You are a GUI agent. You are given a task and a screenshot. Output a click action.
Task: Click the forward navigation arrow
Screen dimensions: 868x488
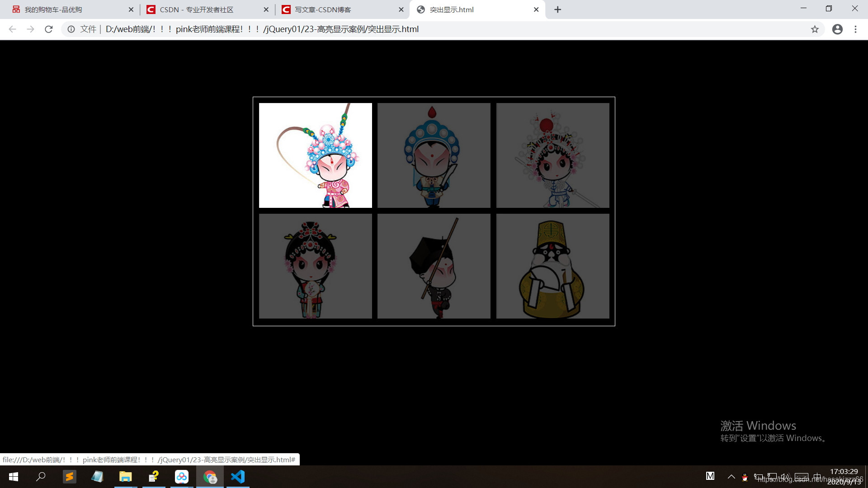(x=30, y=29)
